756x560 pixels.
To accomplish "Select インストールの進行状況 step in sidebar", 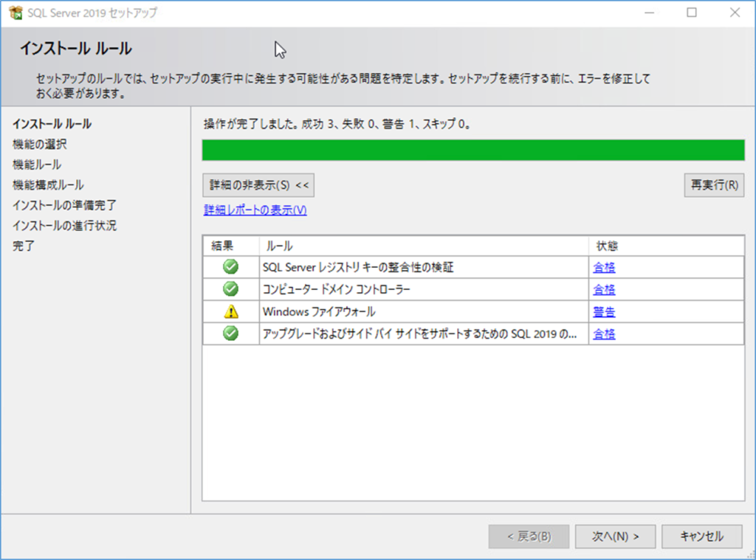I will point(64,225).
